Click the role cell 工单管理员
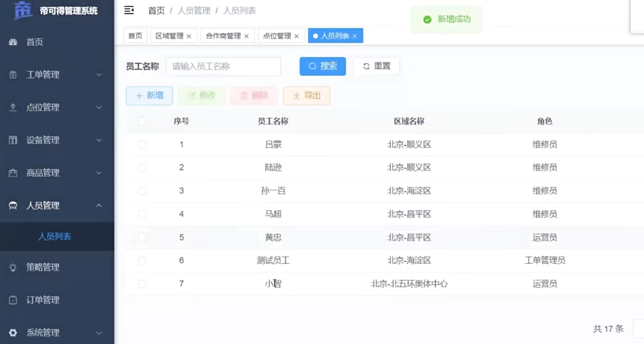 (545, 261)
